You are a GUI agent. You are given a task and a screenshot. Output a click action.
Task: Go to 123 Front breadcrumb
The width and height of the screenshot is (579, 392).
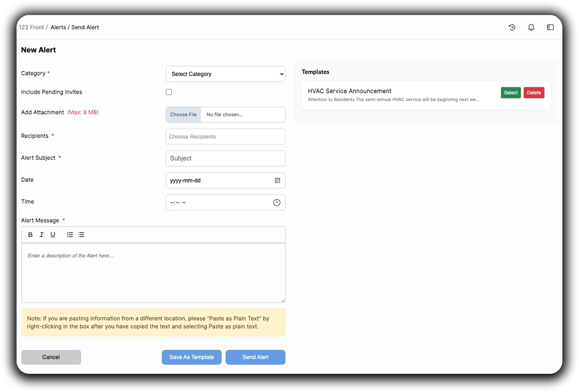(31, 27)
